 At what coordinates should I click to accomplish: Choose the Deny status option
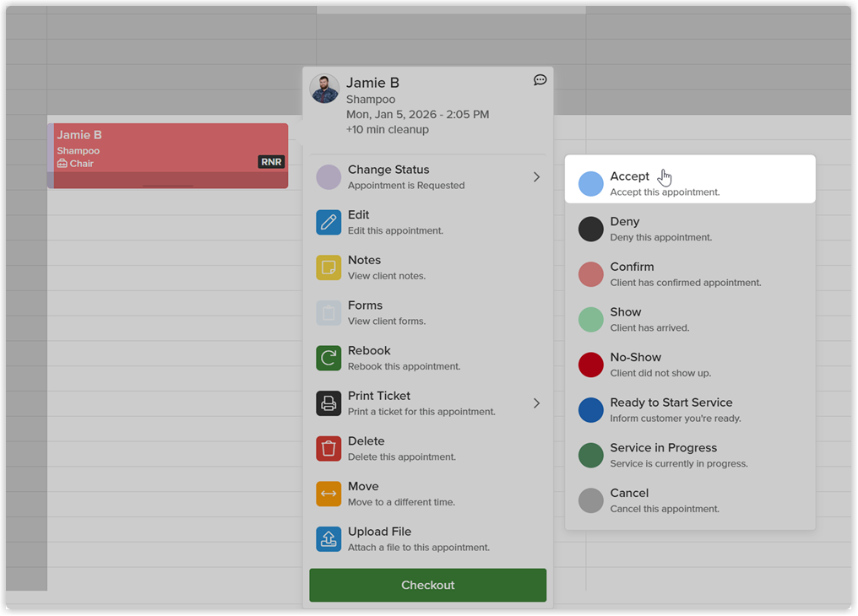[690, 229]
